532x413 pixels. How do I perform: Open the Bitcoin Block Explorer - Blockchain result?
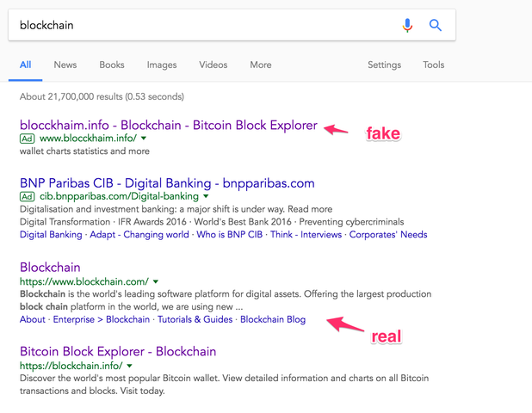click(x=118, y=351)
